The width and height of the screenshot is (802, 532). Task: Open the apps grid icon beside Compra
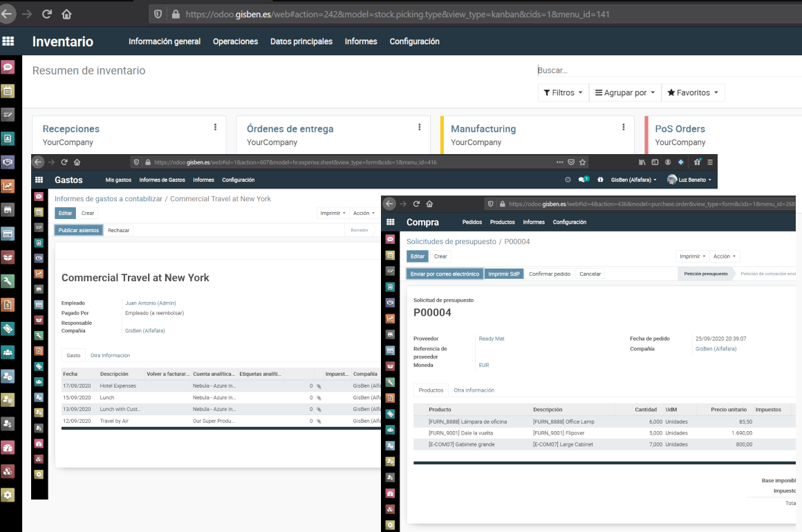click(x=391, y=222)
